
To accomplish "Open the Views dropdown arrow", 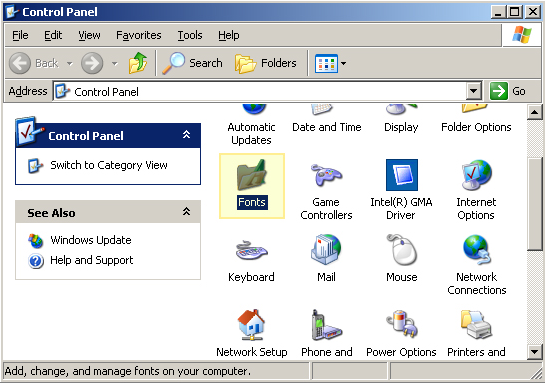I will pyautogui.click(x=343, y=63).
